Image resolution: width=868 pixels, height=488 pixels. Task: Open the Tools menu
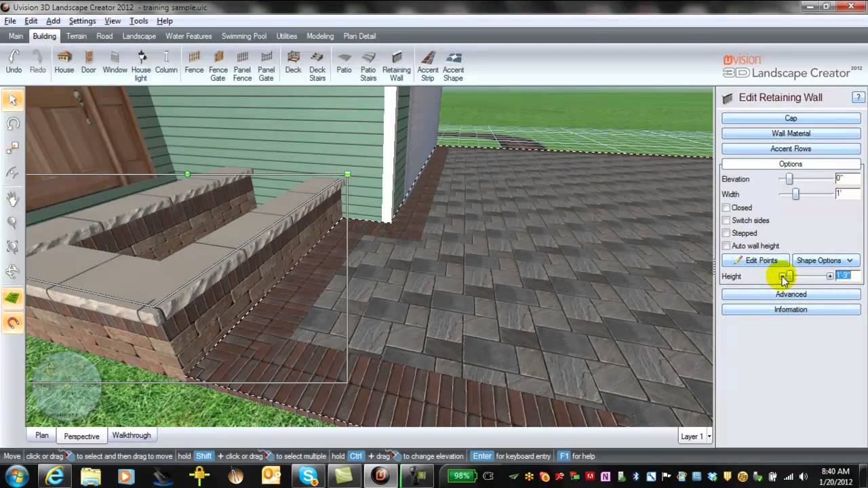click(139, 21)
